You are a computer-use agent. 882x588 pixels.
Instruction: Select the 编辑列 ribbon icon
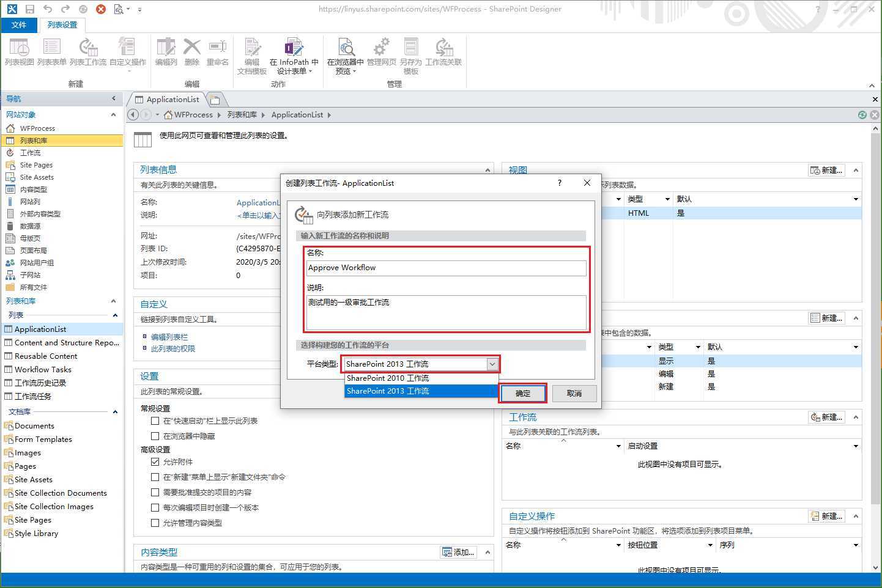(166, 52)
